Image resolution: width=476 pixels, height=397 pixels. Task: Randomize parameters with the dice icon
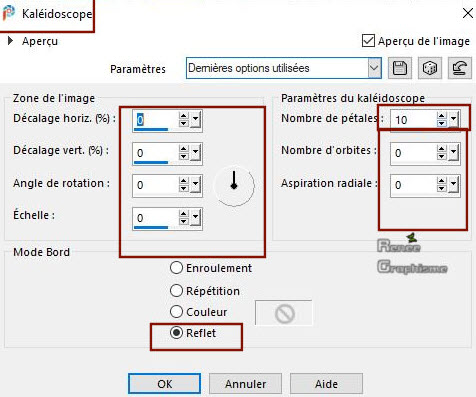click(429, 68)
